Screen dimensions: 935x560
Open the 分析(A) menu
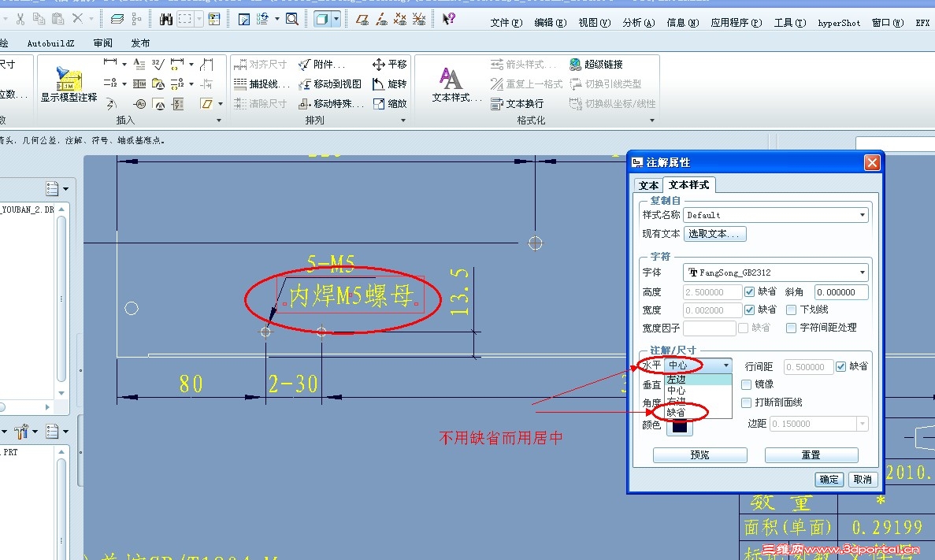pyautogui.click(x=639, y=23)
